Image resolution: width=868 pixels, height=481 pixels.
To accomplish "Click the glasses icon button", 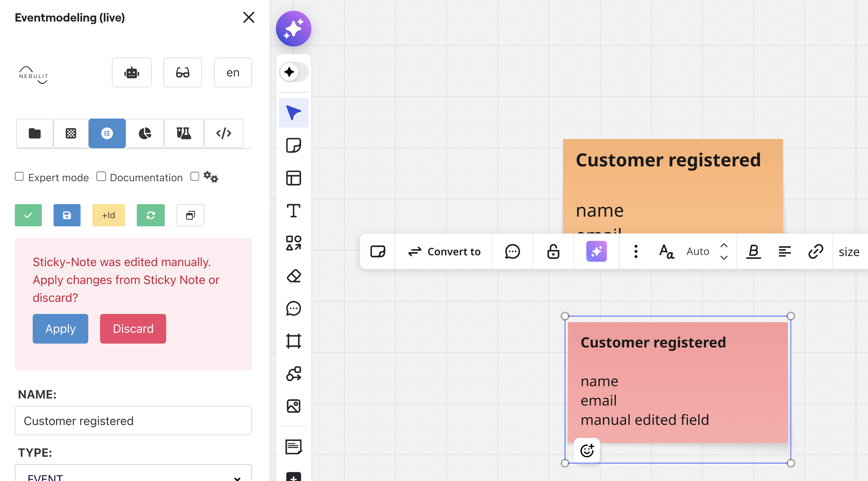I will [182, 72].
